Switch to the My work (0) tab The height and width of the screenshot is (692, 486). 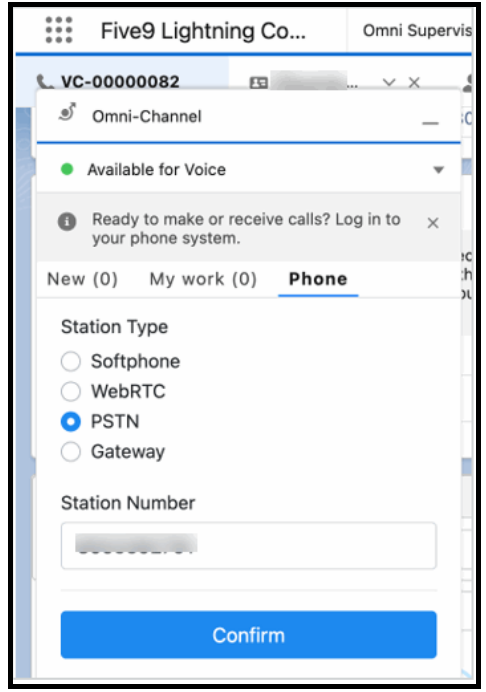[203, 279]
